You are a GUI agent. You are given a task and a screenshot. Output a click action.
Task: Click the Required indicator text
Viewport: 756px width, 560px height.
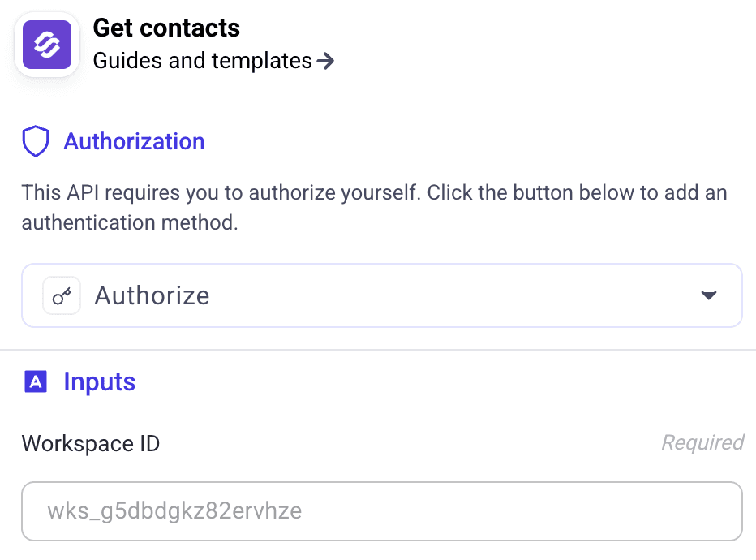(x=702, y=442)
